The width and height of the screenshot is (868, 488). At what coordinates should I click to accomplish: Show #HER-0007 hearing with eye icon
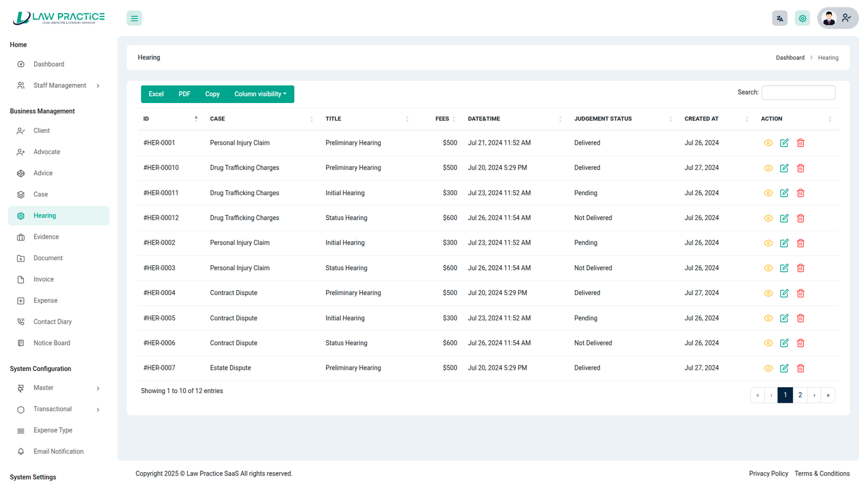click(x=768, y=368)
